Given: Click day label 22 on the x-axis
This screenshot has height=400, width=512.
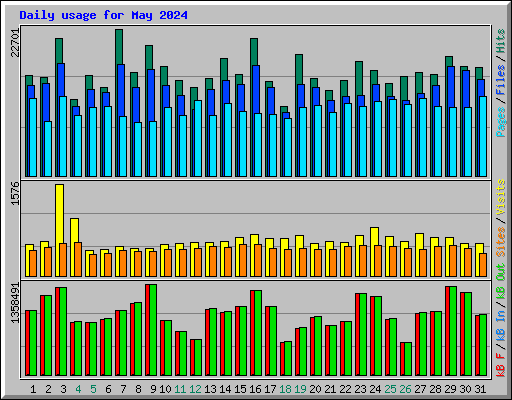Looking at the screenshot, I should pyautogui.click(x=345, y=389).
